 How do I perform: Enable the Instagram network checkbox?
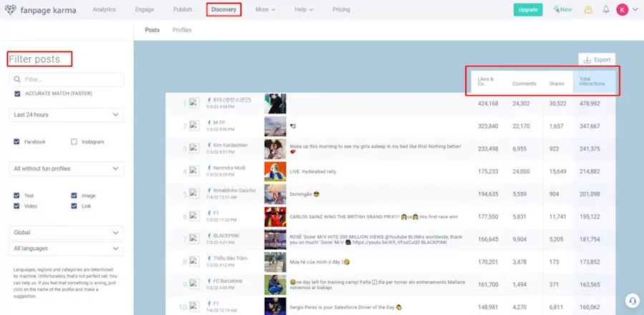click(74, 142)
